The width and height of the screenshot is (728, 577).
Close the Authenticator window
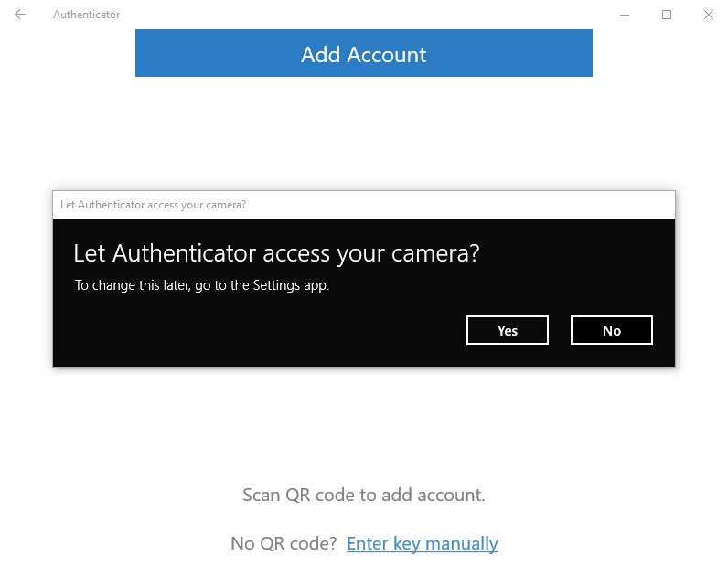709,15
